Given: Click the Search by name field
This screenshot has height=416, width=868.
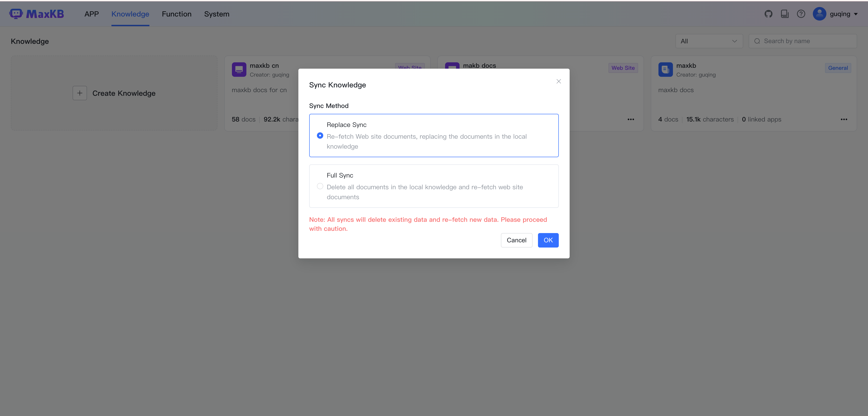Looking at the screenshot, I should [x=803, y=41].
